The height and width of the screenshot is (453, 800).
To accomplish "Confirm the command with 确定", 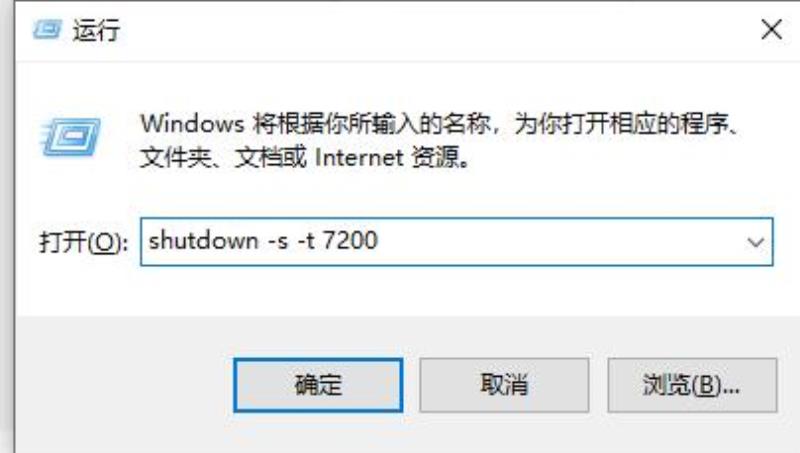I will (318, 385).
